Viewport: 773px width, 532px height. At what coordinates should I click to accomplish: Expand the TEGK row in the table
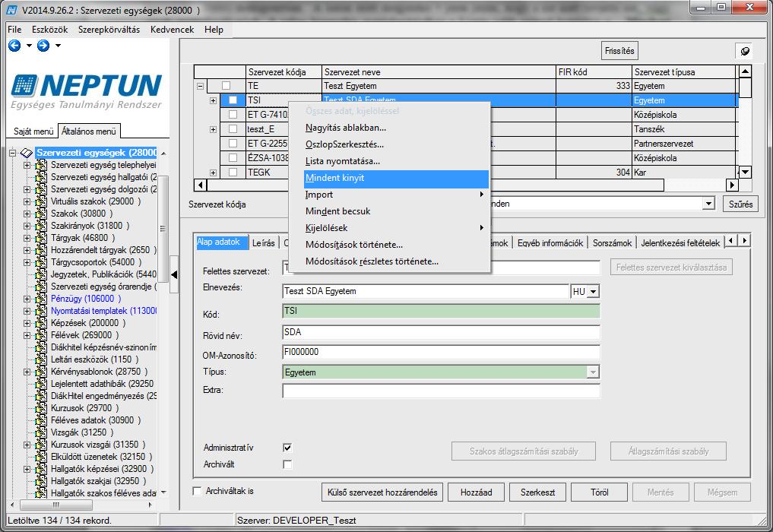click(x=213, y=173)
